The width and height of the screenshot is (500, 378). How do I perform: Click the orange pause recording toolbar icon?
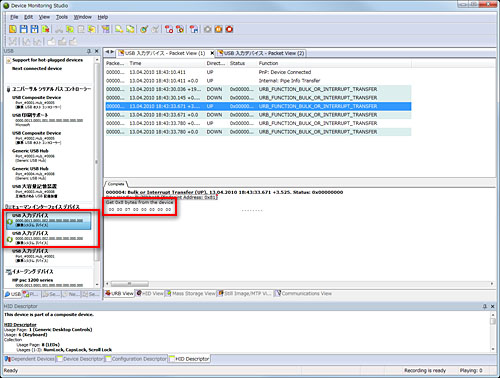(218, 29)
